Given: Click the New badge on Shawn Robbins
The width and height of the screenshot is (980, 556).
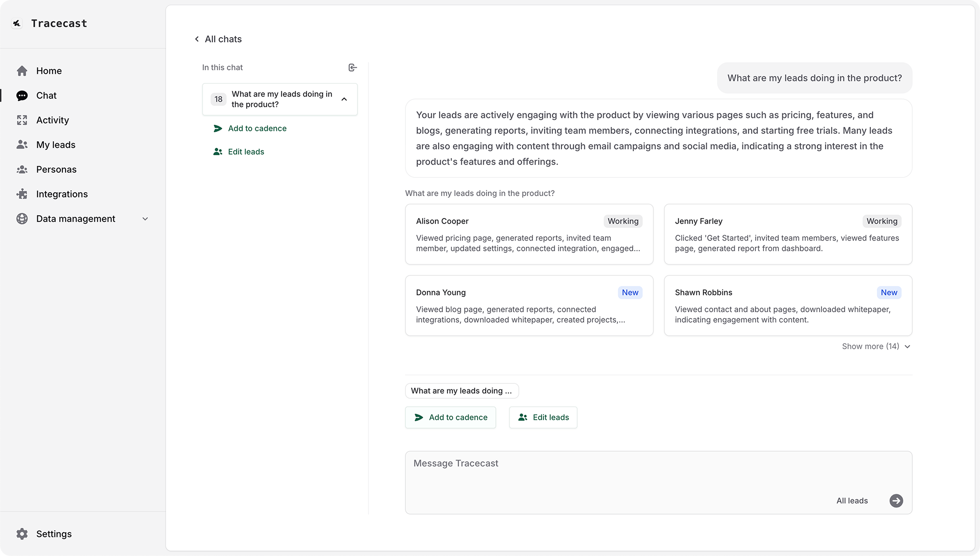Looking at the screenshot, I should (889, 292).
